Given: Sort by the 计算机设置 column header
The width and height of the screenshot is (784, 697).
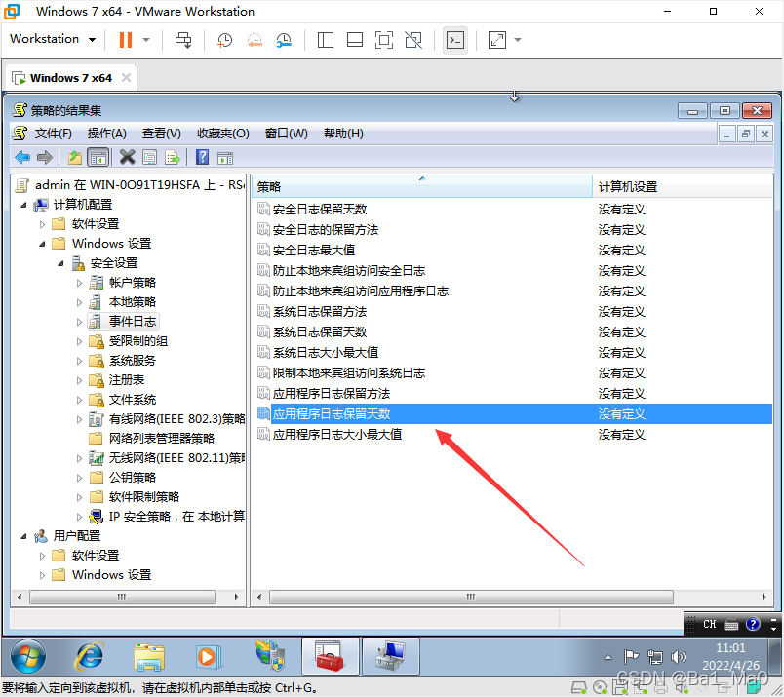Looking at the screenshot, I should point(682,187).
